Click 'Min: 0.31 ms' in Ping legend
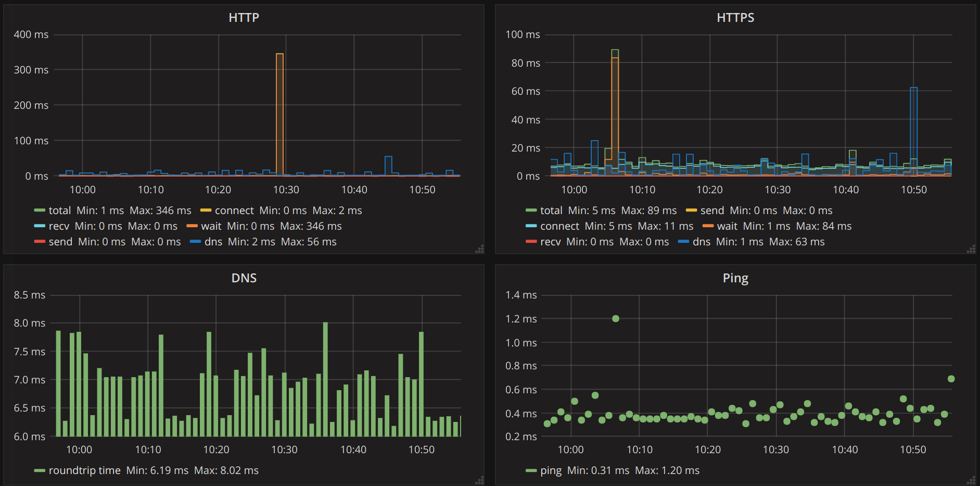The image size is (980, 486). click(598, 470)
